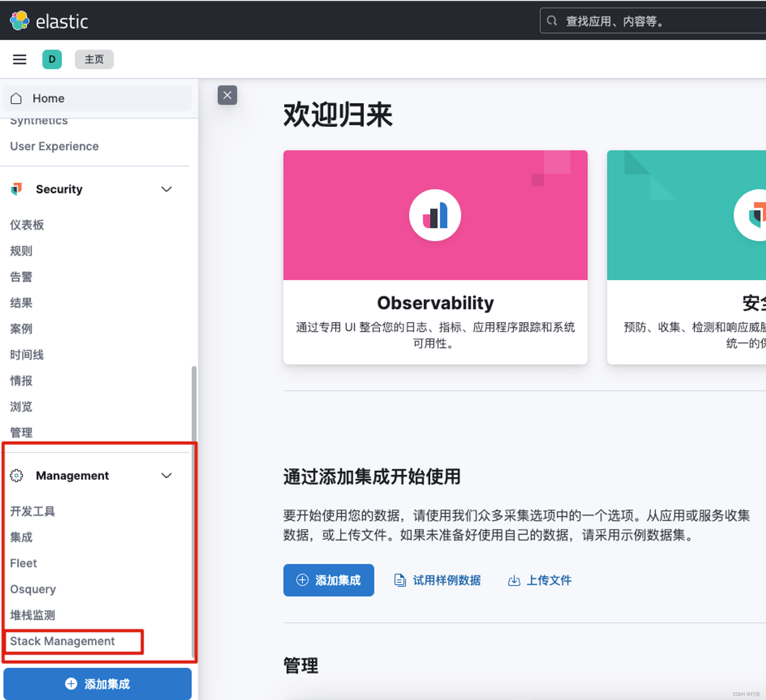Viewport: 766px width, 700px height.
Task: Open Synthetics in sidebar
Action: 39,121
